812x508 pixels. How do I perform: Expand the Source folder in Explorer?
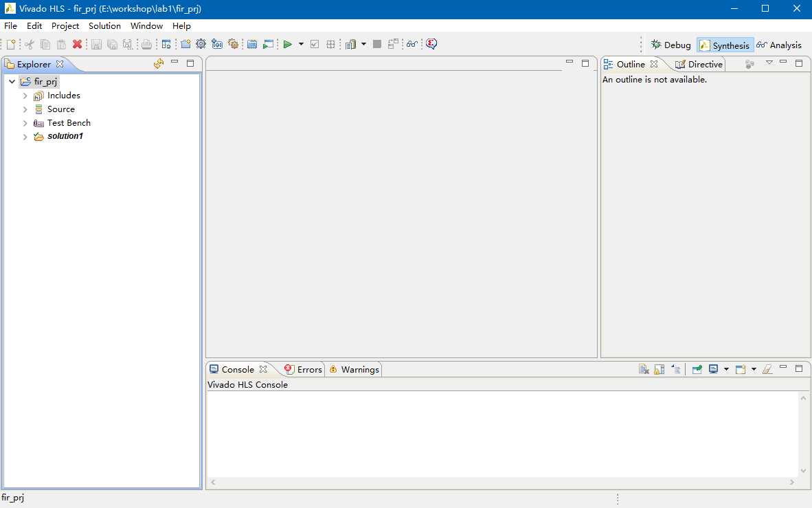[x=25, y=109]
